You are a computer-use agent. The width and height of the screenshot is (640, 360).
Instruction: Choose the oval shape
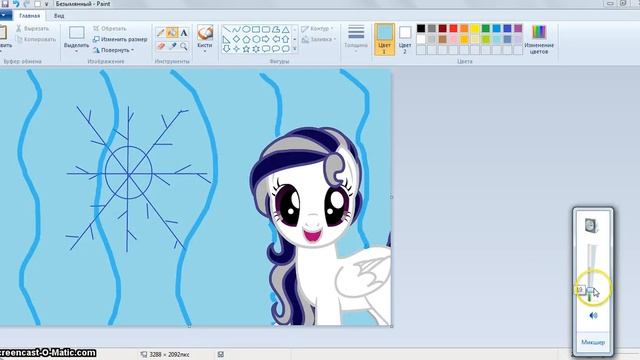click(x=246, y=29)
